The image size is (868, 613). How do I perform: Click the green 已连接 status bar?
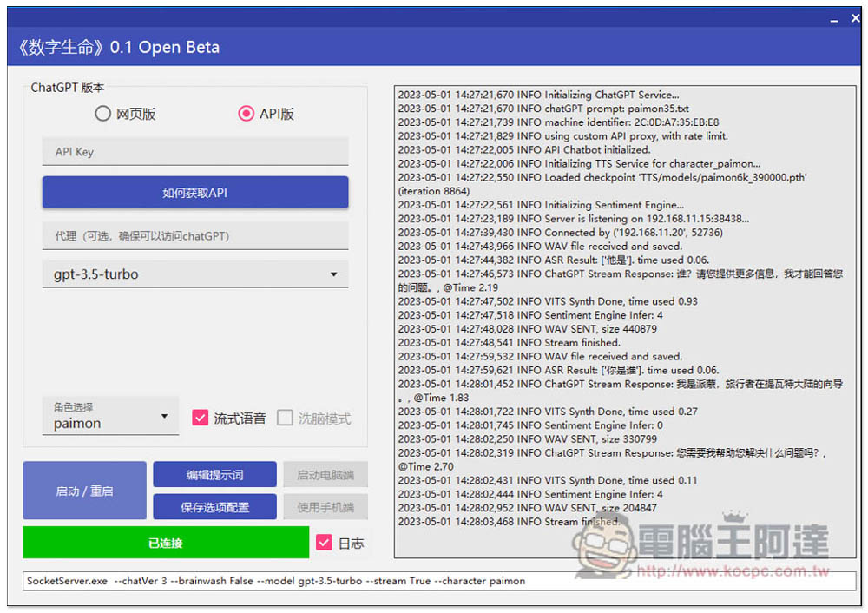[x=166, y=543]
